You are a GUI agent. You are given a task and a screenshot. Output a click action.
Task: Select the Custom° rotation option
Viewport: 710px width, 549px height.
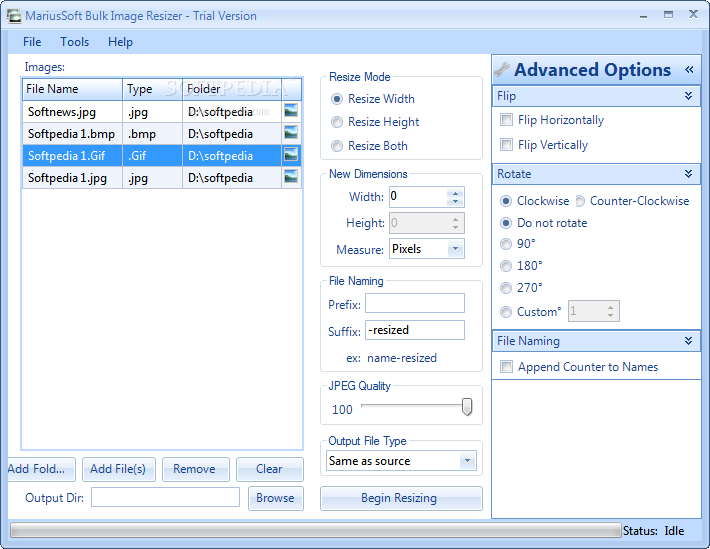tap(506, 312)
